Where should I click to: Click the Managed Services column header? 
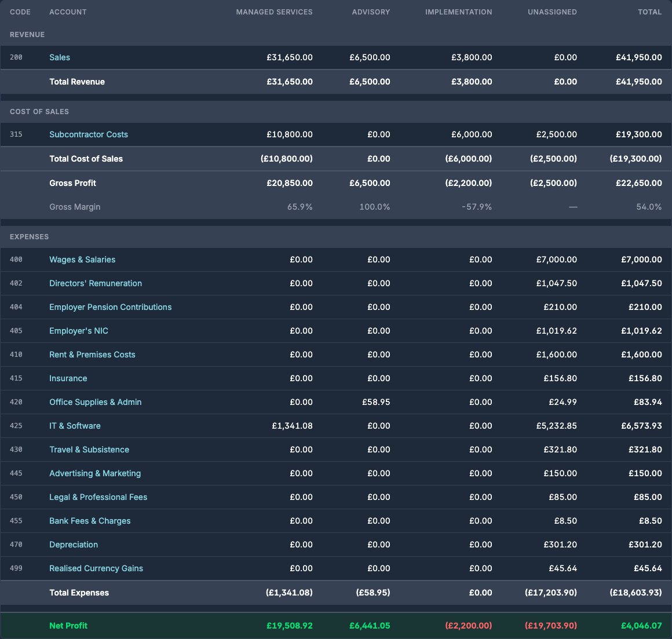coord(274,12)
